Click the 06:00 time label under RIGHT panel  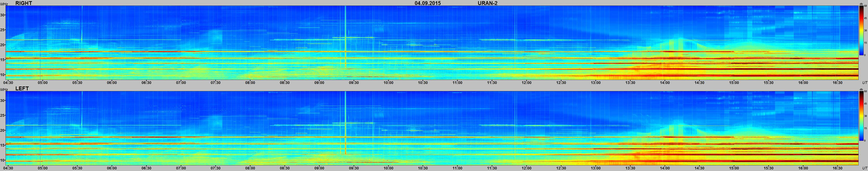click(x=112, y=83)
